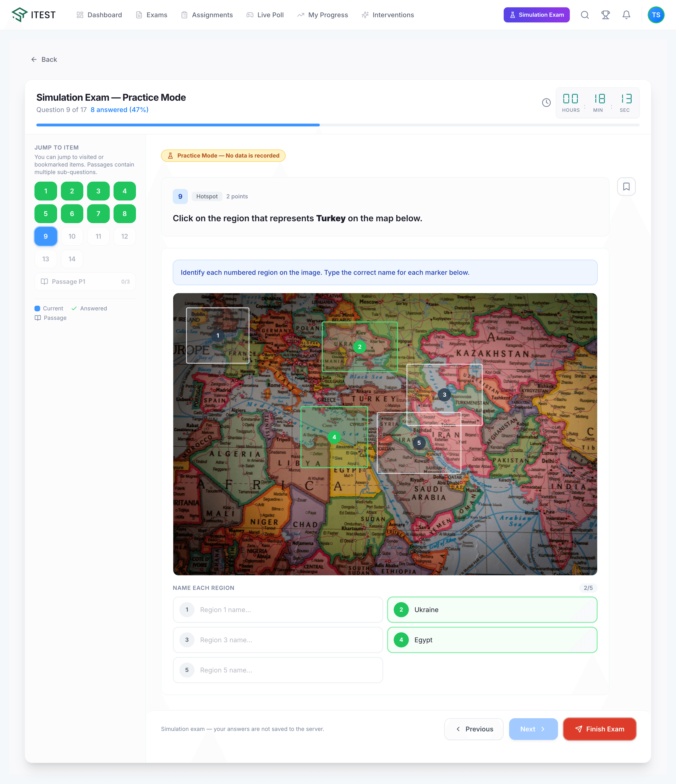
Task: Click the blue question number 9 badge
Action: pyautogui.click(x=180, y=196)
